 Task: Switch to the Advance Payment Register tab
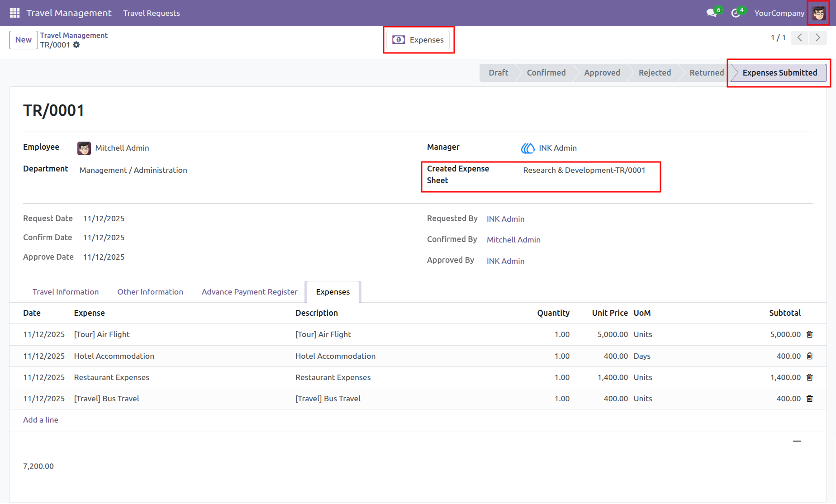point(250,292)
